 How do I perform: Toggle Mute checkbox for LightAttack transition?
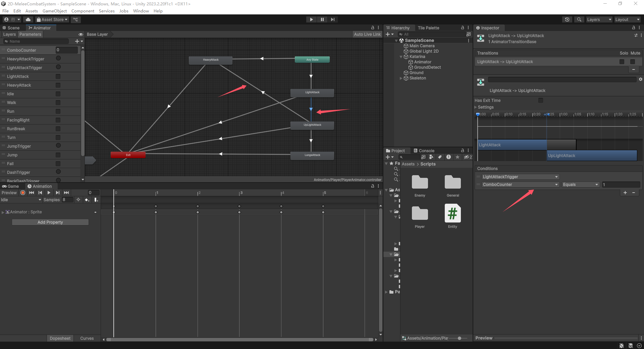(x=633, y=62)
